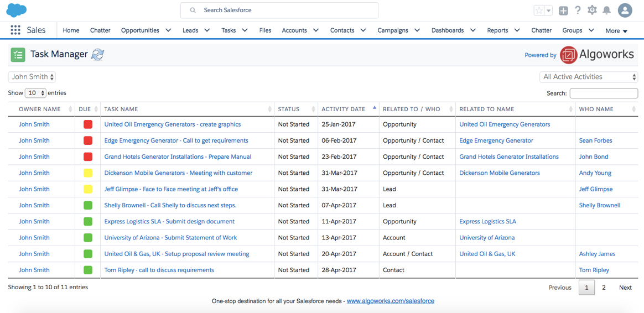Sort by the Who Name column

point(607,109)
